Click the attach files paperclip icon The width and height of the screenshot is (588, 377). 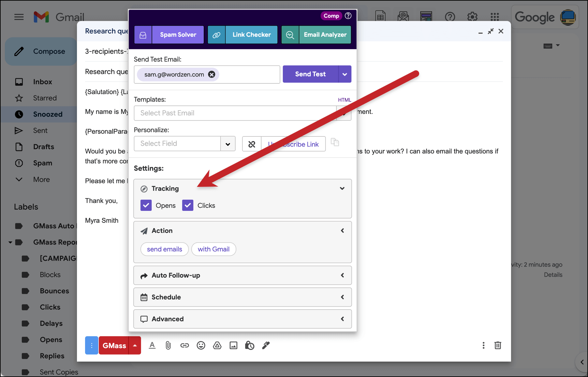pyautogui.click(x=168, y=345)
